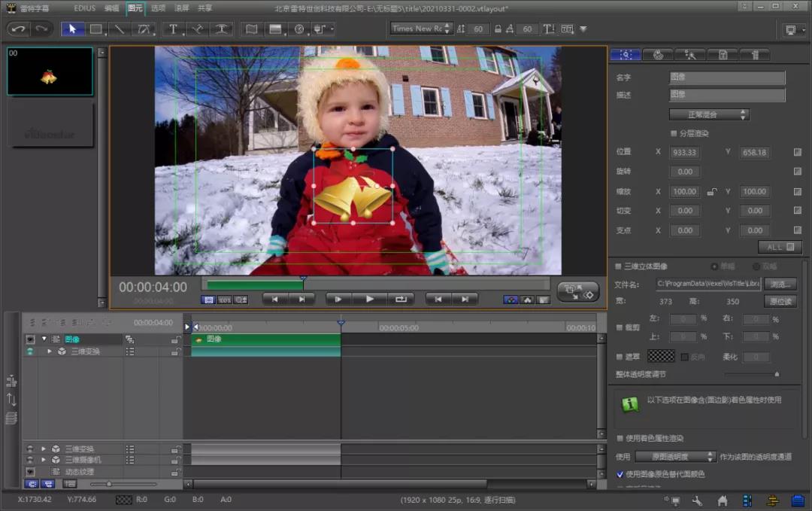812x511 pixels.
Task: Select the polygon shape tool
Action: 144,29
